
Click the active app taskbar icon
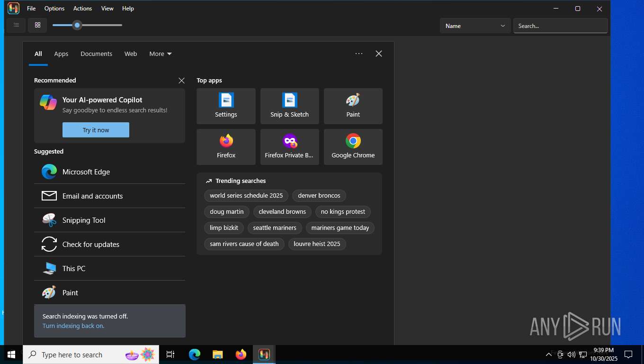click(x=264, y=355)
